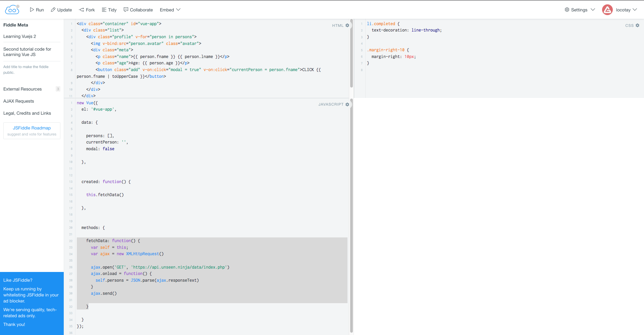Image resolution: width=644 pixels, height=335 pixels.
Task: Start a session with the Collaborate icon
Action: 126,10
